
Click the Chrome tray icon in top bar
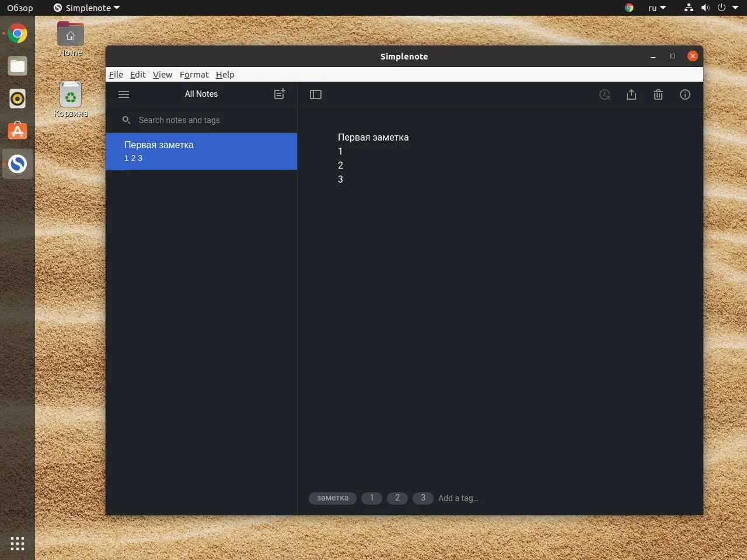[629, 8]
